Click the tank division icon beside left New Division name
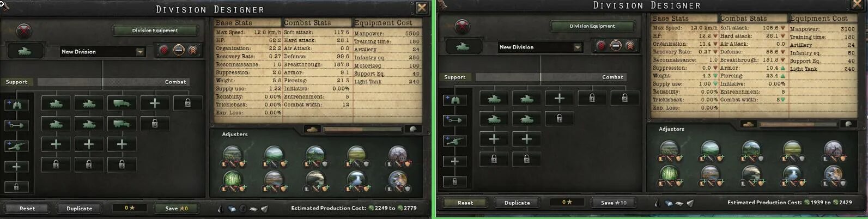868x219 pixels. pyautogui.click(x=24, y=51)
